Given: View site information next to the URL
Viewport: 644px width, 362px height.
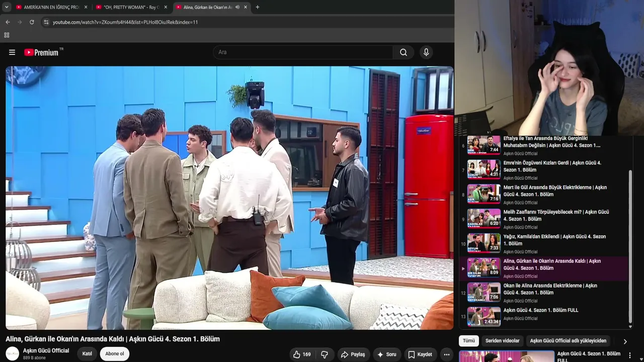Looking at the screenshot, I should pyautogui.click(x=46, y=22).
